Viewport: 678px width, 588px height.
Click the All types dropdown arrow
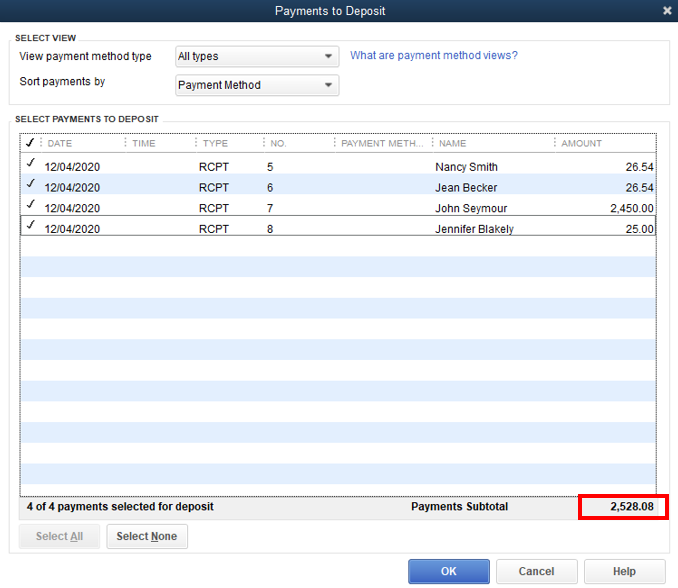(x=328, y=56)
